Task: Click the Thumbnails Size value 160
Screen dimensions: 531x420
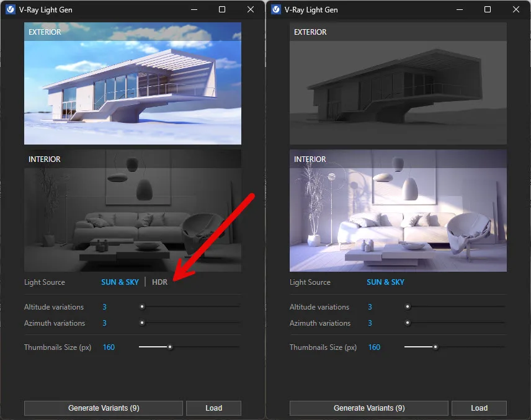Action: (x=109, y=347)
